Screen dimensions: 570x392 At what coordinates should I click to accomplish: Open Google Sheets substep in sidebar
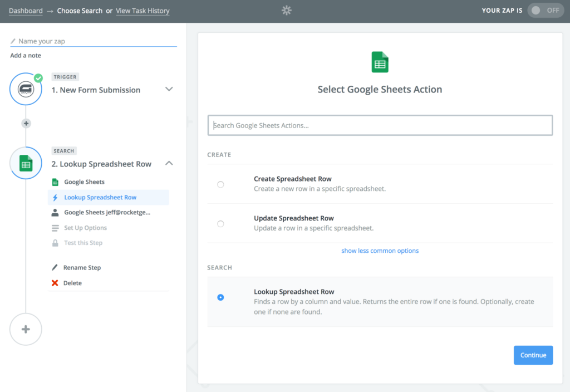(85, 182)
